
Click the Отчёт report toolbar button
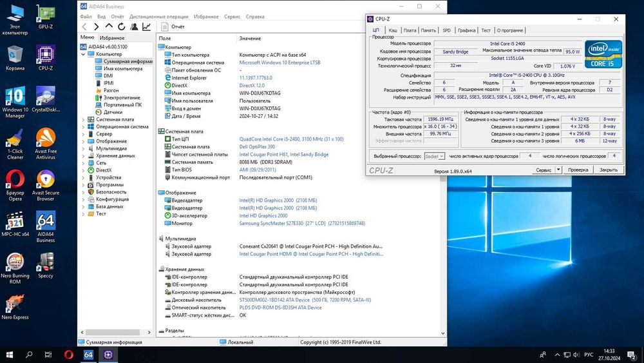coord(173,26)
